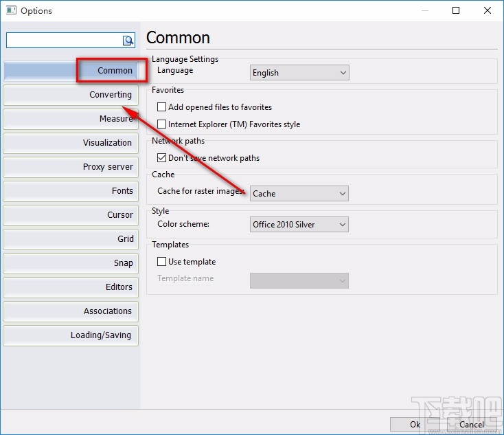Viewport: 504px width, 435px height.
Task: Click the Options window app icon
Action: click(11, 10)
